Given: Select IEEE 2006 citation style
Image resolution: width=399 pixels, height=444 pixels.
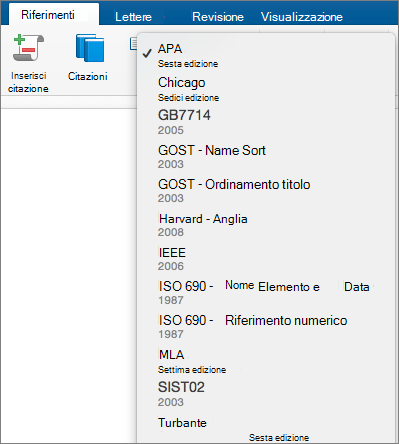Looking at the screenshot, I should pos(266,259).
